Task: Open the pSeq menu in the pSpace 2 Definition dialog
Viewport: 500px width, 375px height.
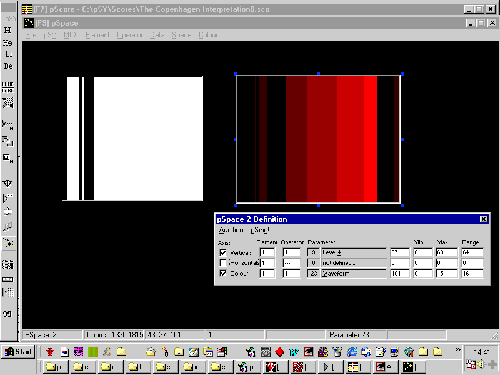Action: tap(260, 230)
